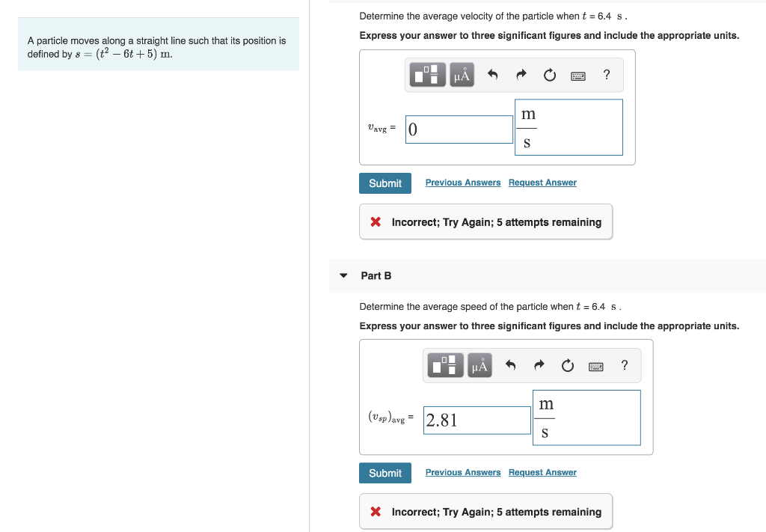
Task: Select the μÅ units symbol tool in Part A
Action: pos(462,75)
